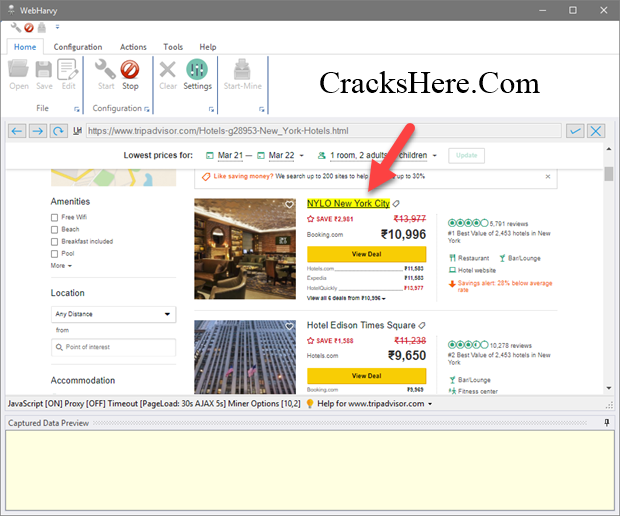Click the tag icon beside NYLO New York City

click(x=396, y=204)
